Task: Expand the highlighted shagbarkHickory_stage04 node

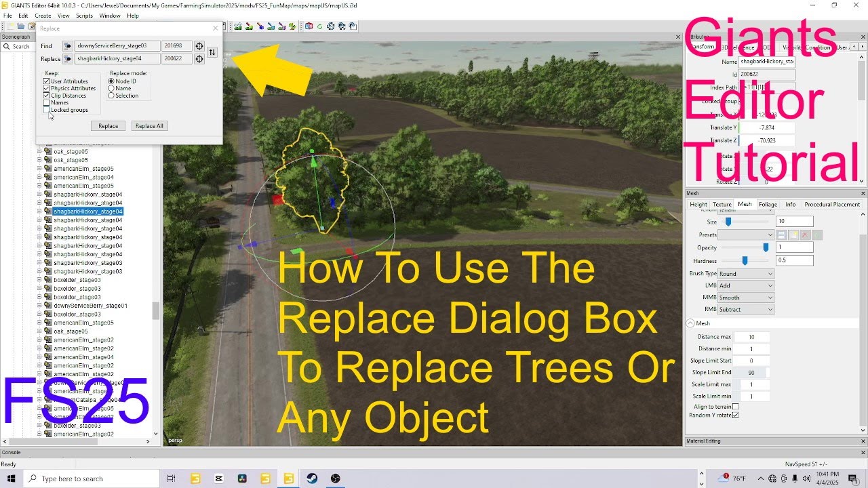Action: [40, 211]
